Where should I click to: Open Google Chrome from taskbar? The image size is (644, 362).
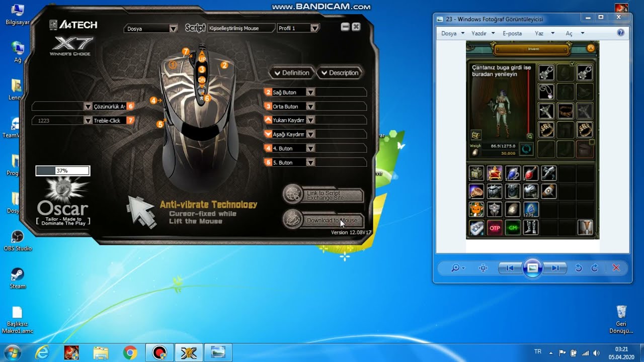pos(130,353)
